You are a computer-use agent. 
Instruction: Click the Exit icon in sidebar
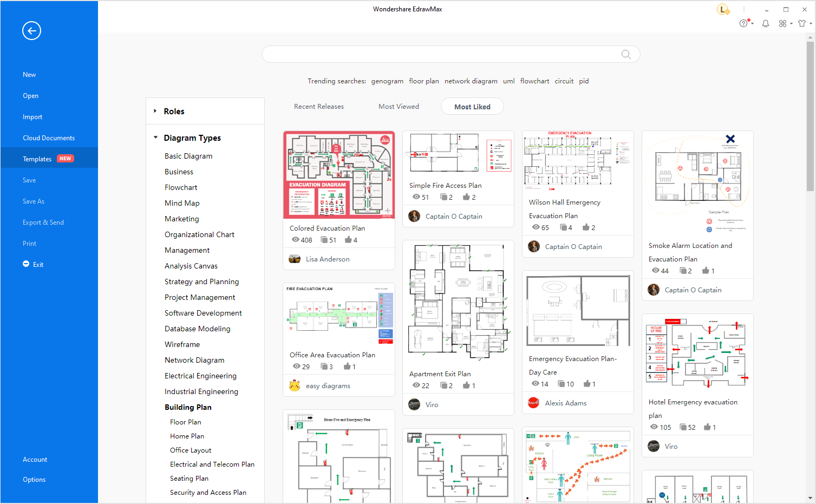click(26, 264)
